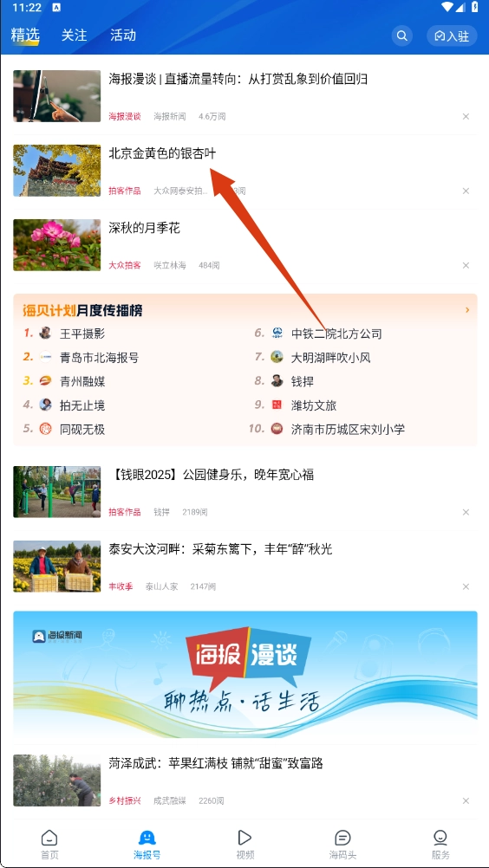Expand the 月度传播榜 arrow chevron
Viewport: 489px width, 868px height.
click(x=467, y=310)
